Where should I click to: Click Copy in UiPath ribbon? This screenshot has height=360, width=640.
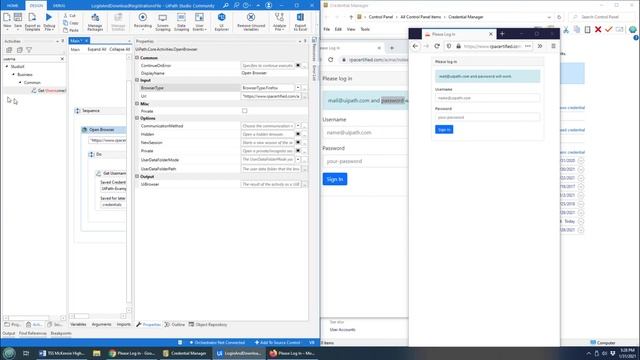(71, 23)
